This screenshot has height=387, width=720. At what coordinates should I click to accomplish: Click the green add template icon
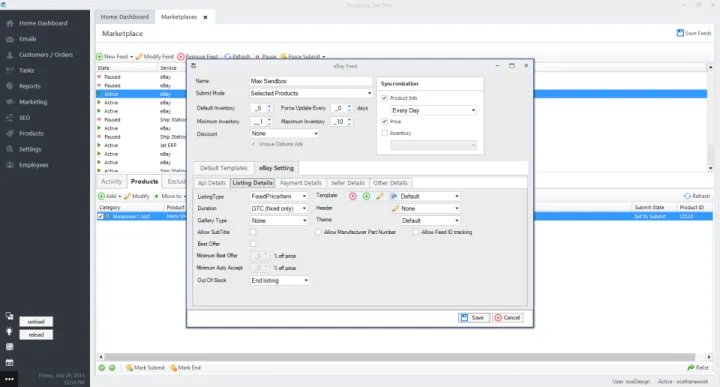point(366,196)
